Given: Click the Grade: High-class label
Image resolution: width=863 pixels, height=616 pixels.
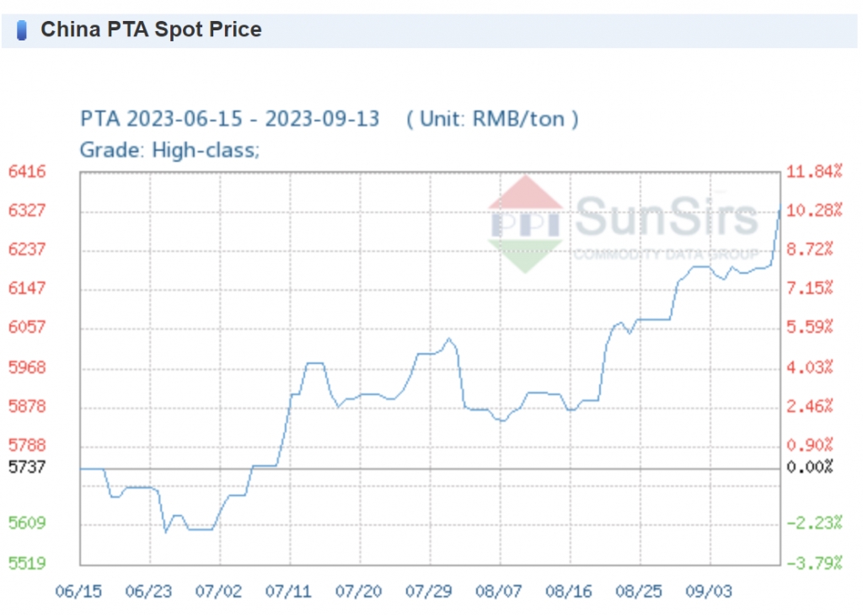Looking at the screenshot, I should pos(169,150).
